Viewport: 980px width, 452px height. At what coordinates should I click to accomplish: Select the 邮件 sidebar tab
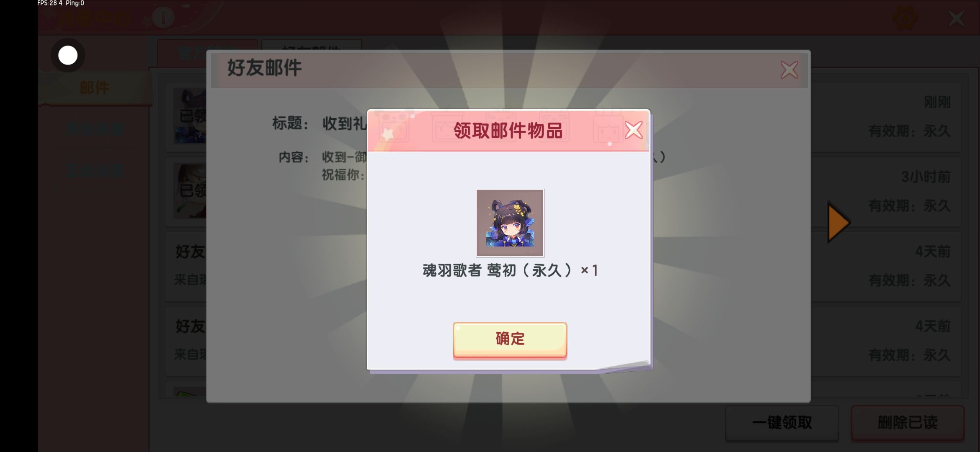click(95, 88)
